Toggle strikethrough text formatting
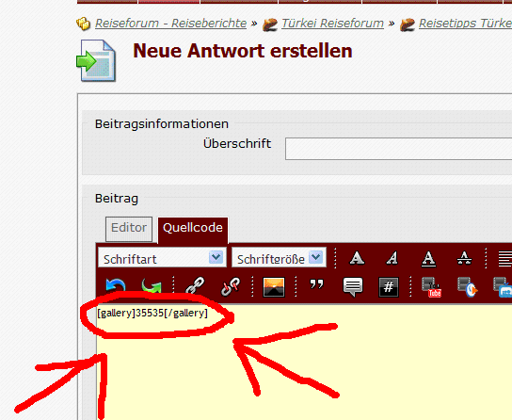512x420 pixels. (x=464, y=258)
